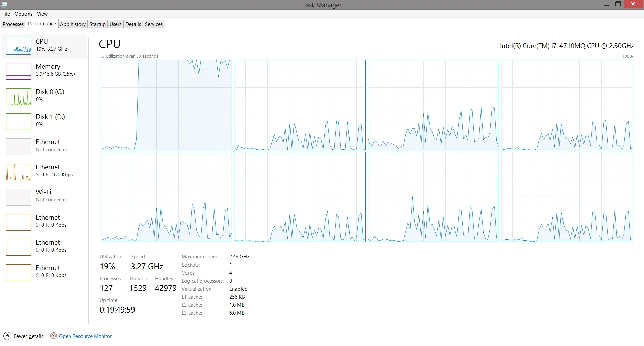644x346 pixels.
Task: Click the L3 cache 6.0 MB value
Action: pos(237,313)
